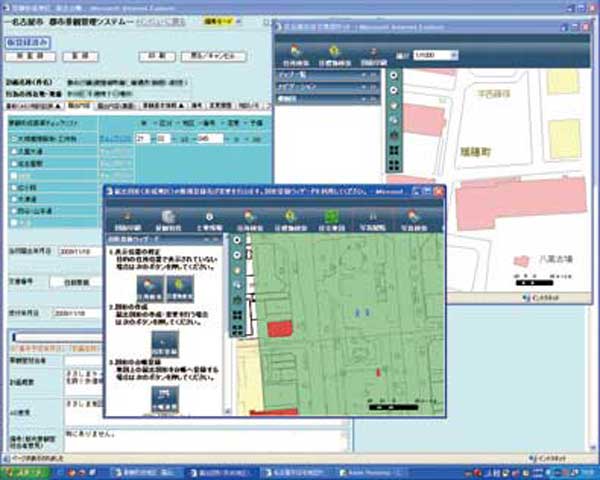Switch to the second taskbar window button
Image resolution: width=600 pixels, height=480 pixels.
pos(219,473)
